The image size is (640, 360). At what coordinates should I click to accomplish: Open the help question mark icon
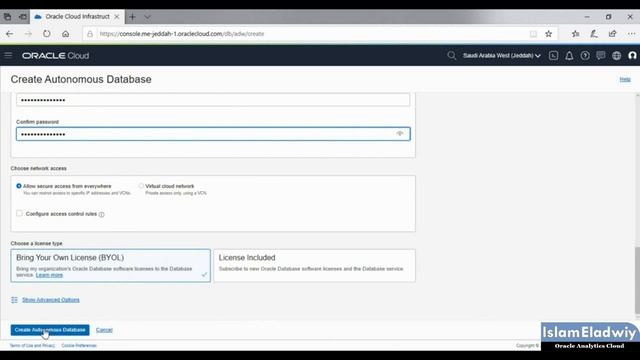coord(585,56)
